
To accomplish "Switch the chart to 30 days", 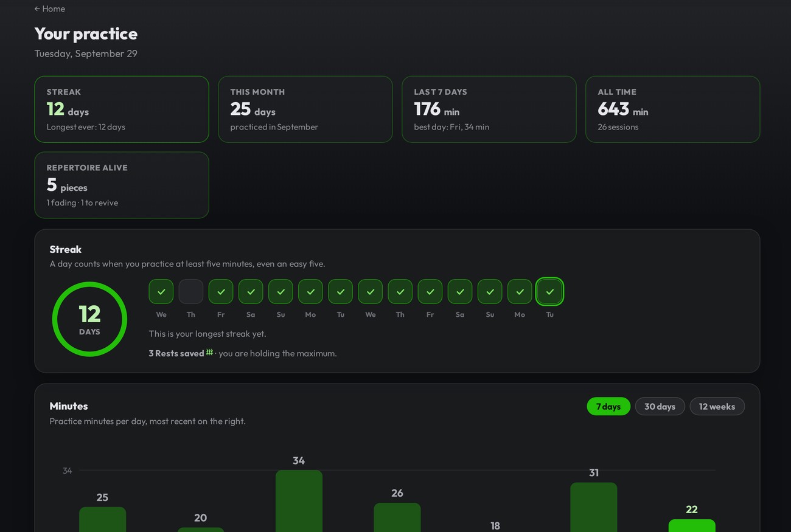I will click(x=660, y=406).
